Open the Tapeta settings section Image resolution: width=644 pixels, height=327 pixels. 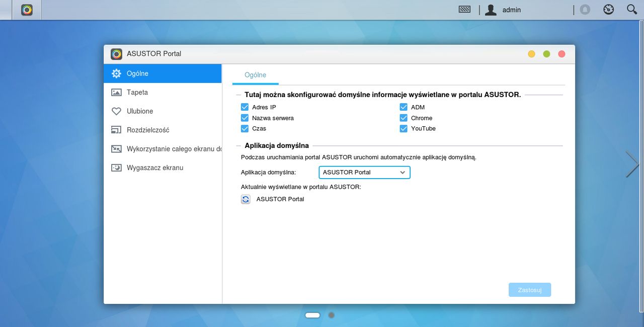163,93
